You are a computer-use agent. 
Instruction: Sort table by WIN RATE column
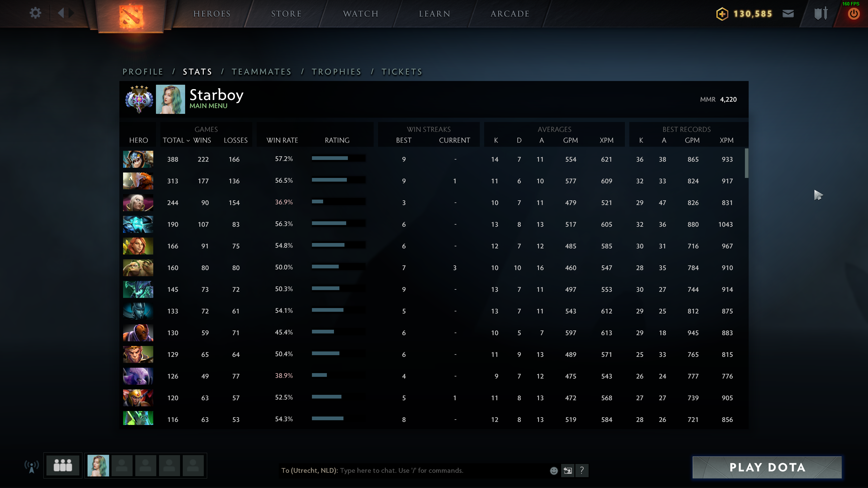(282, 140)
